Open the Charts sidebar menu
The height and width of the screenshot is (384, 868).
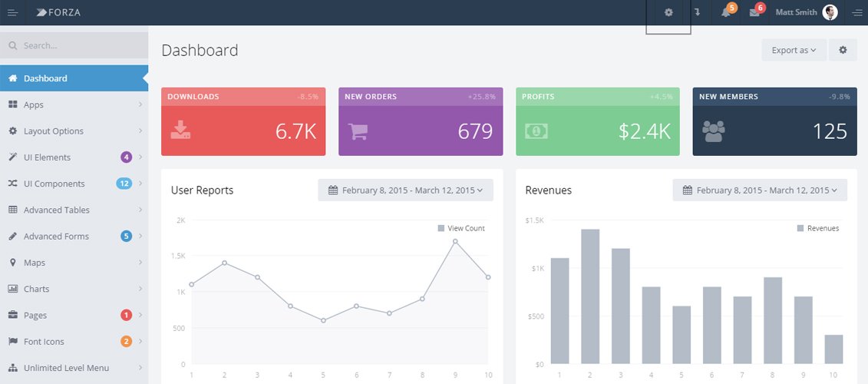[74, 289]
